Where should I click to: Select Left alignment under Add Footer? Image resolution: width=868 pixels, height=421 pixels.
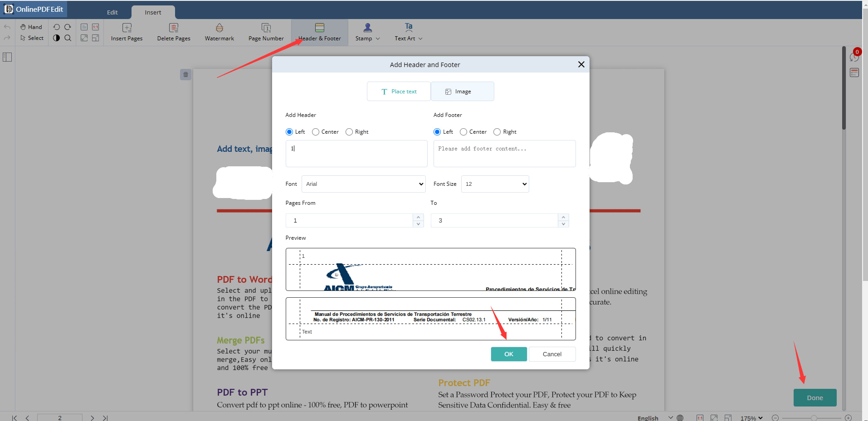click(x=436, y=131)
